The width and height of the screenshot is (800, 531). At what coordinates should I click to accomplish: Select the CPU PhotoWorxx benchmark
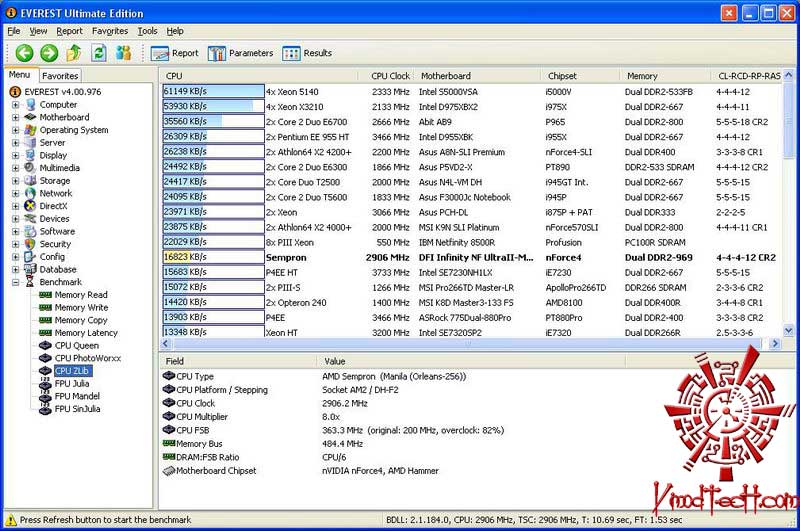tap(88, 358)
